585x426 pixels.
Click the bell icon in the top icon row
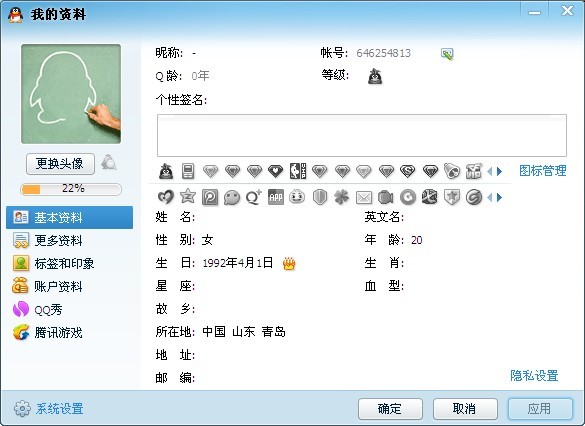tap(452, 171)
